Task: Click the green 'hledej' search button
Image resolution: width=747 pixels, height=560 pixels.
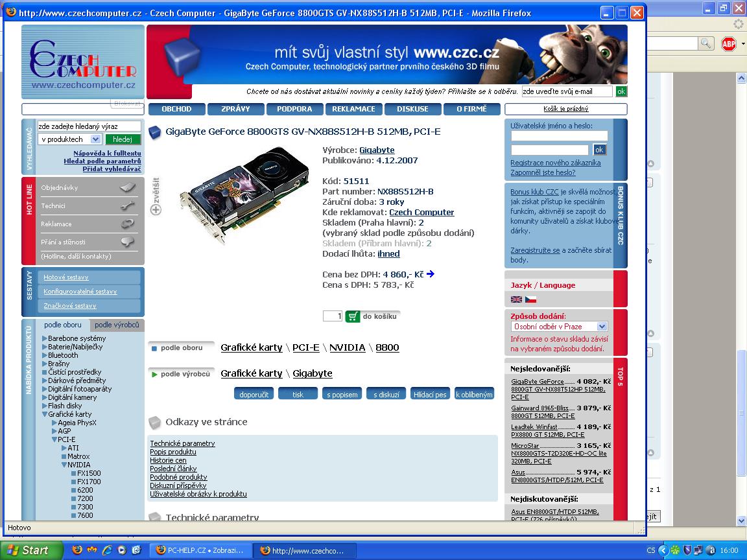Action: [x=123, y=139]
